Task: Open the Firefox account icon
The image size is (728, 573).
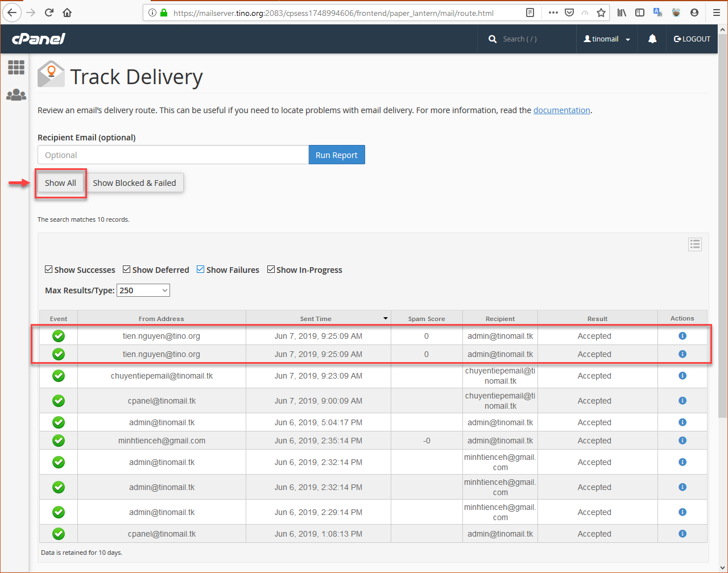Action: [694, 13]
